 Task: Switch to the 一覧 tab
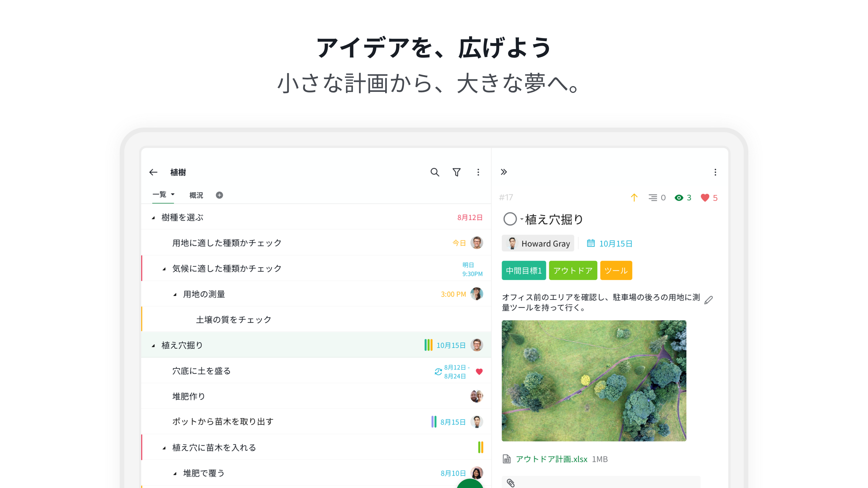coord(159,194)
